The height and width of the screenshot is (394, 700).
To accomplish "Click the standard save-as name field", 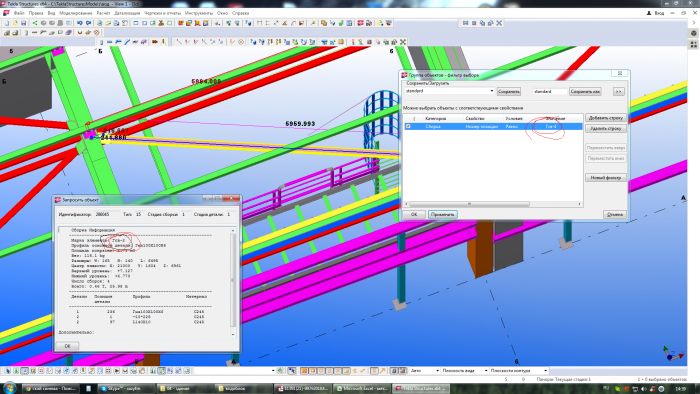I will coord(550,91).
